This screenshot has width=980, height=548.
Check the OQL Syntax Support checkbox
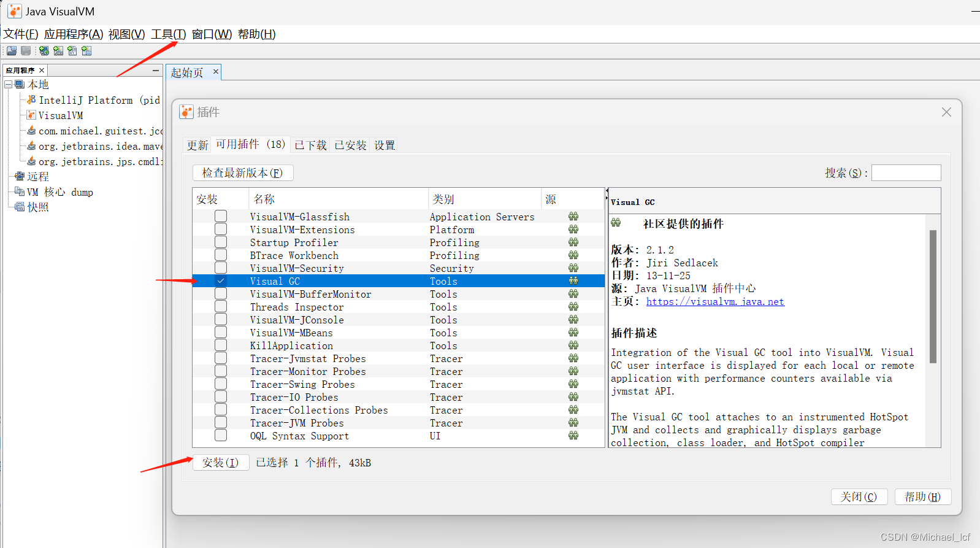(221, 435)
